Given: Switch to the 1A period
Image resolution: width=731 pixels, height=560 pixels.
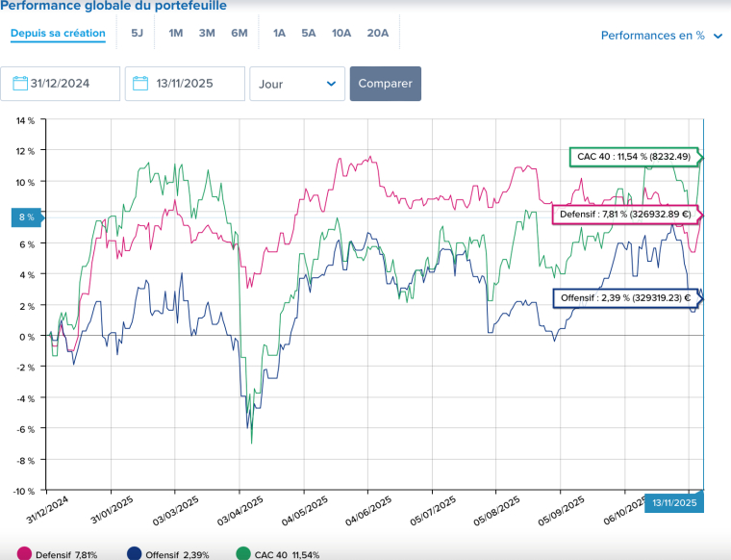Looking at the screenshot, I should pyautogui.click(x=279, y=33).
